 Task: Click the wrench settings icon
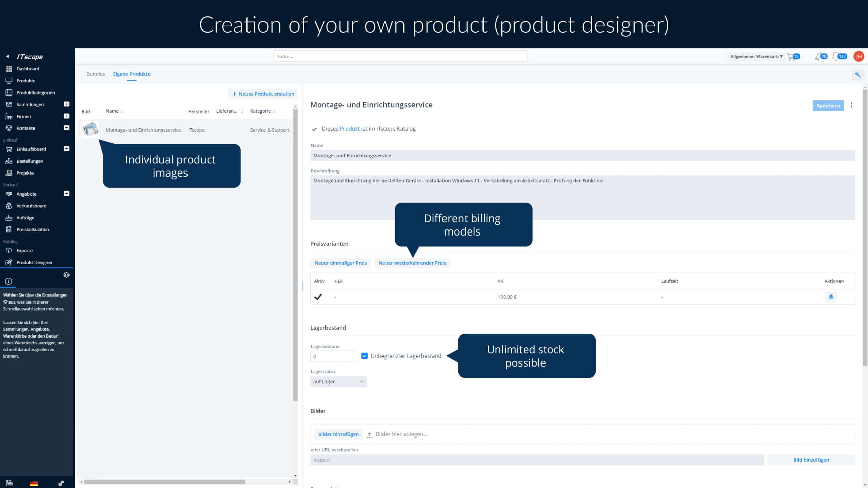pyautogui.click(x=857, y=75)
